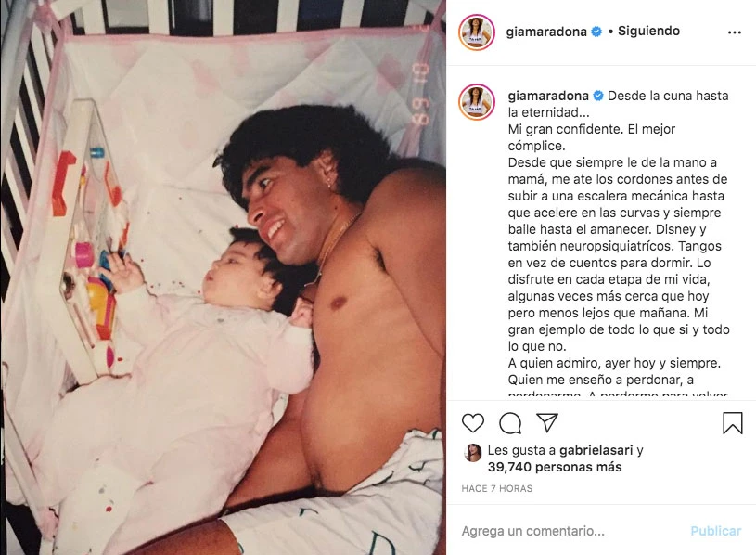The image size is (756, 555).
Task: Open giamaradona avatar beside the caption
Action: tap(477, 102)
